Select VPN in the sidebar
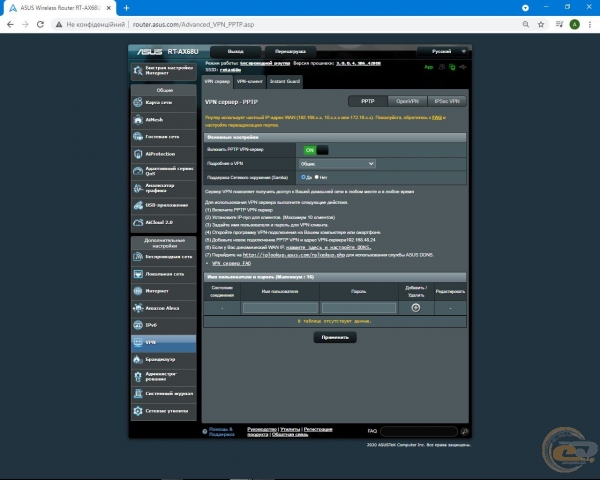Image resolution: width=600 pixels, height=480 pixels. tap(163, 343)
